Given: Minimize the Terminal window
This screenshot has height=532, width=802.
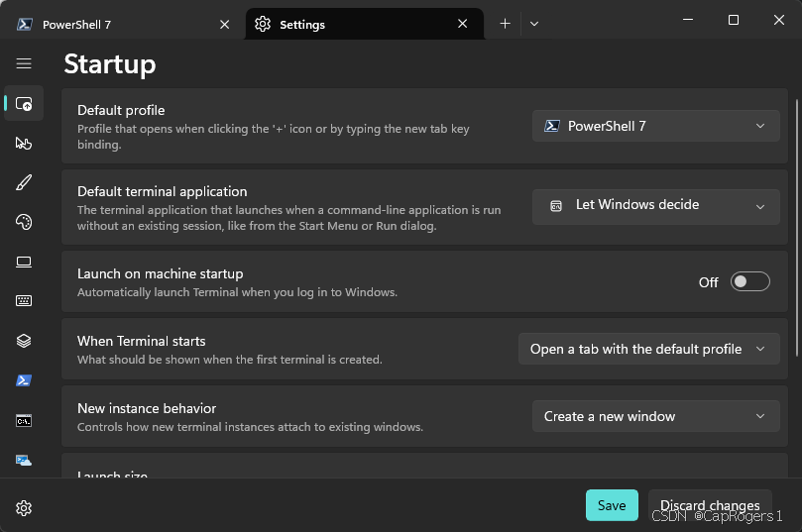Looking at the screenshot, I should (x=688, y=20).
